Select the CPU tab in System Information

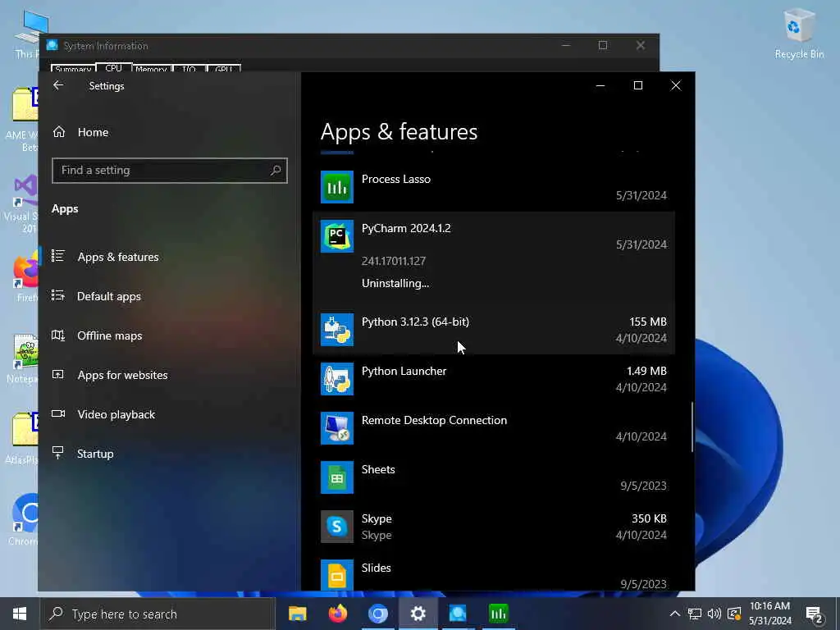tap(113, 68)
